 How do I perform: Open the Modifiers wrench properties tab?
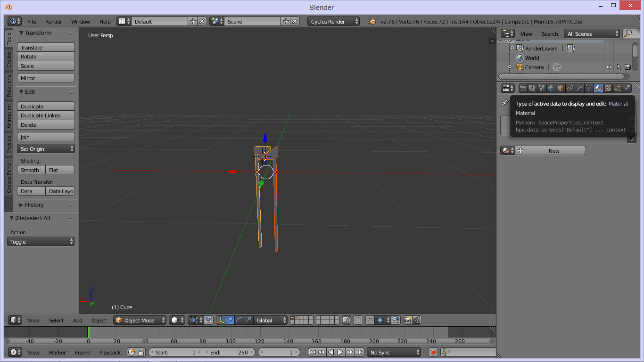point(579,88)
